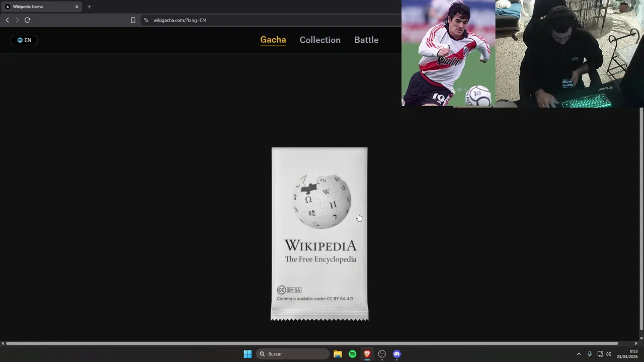Click the browser back arrow
This screenshot has width=644, height=362.
[7, 20]
